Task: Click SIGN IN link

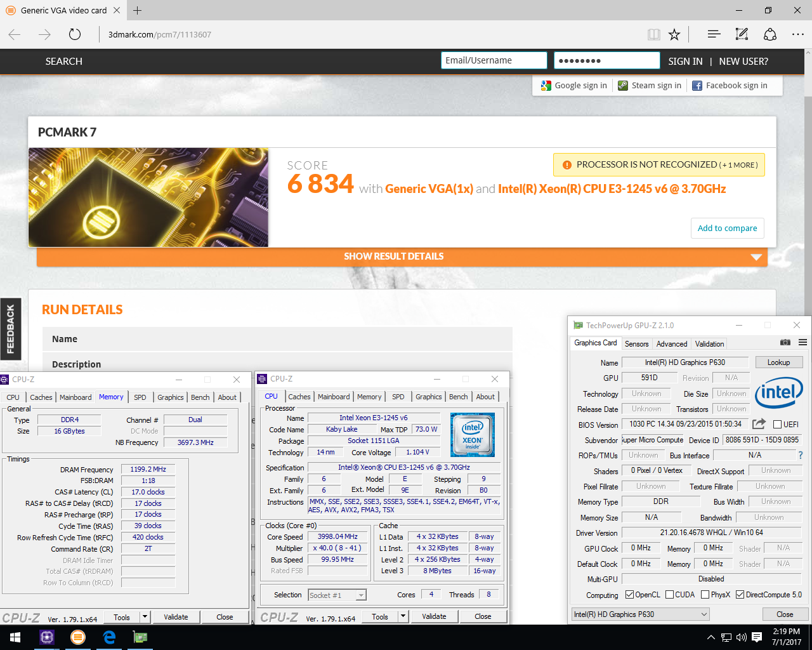Action: coord(685,62)
